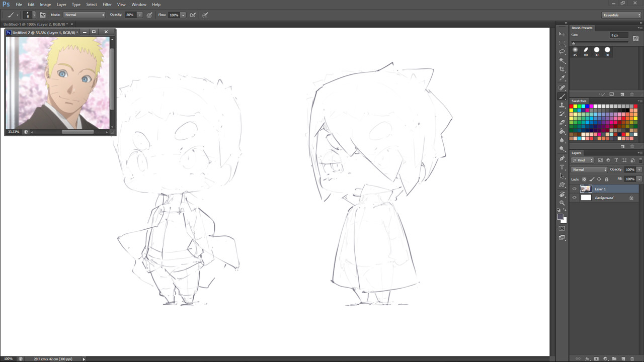
Task: Click the Swatches panel tab
Action: point(579,101)
